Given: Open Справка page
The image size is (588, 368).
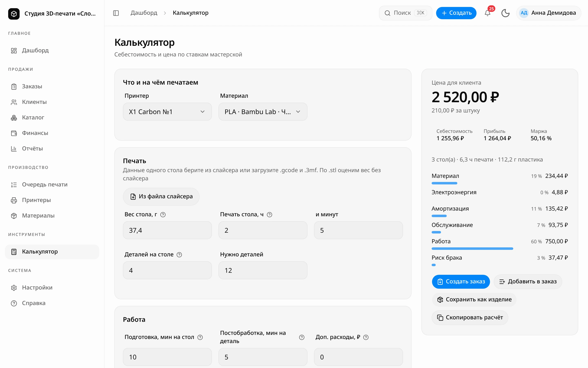Looking at the screenshot, I should (x=52, y=303).
